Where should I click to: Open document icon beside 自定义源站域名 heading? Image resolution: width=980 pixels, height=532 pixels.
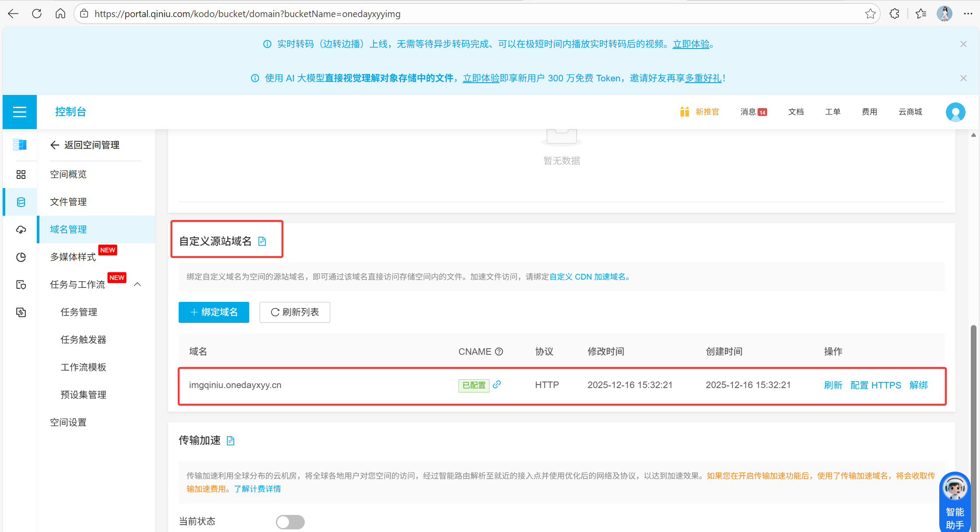click(262, 241)
